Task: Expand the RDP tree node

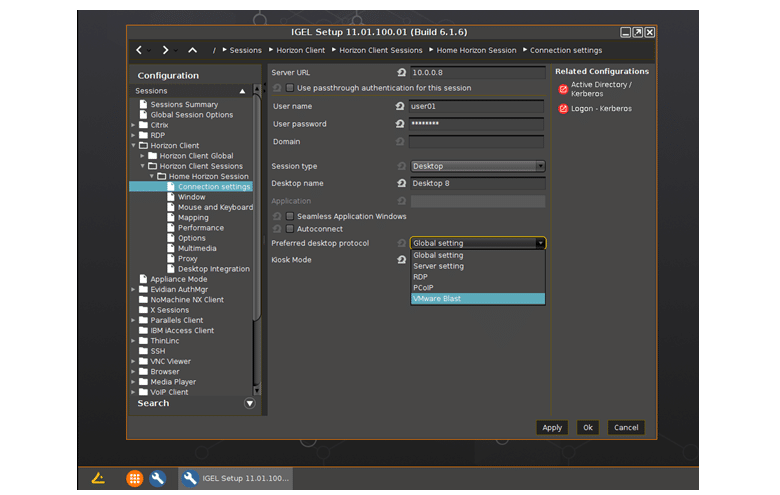Action: (133, 135)
